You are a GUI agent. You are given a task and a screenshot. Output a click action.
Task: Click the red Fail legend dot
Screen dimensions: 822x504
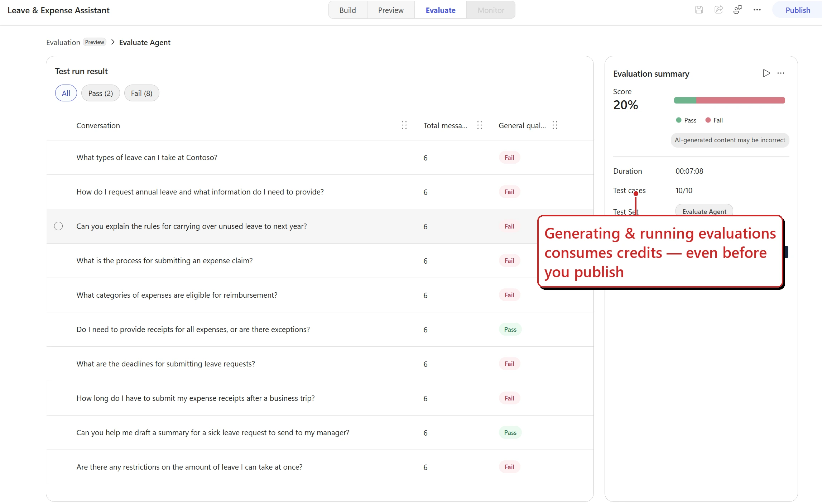pos(708,120)
